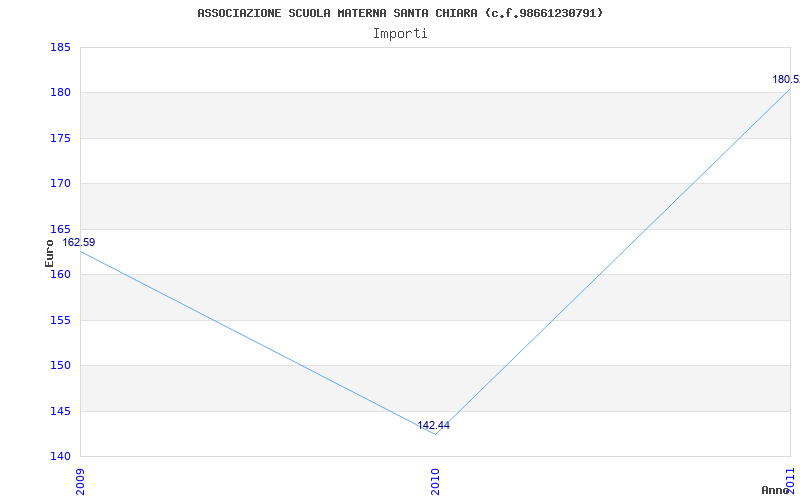Click the 180 y-axis tick label
Screen dimensions: 800x500
[x=60, y=93]
